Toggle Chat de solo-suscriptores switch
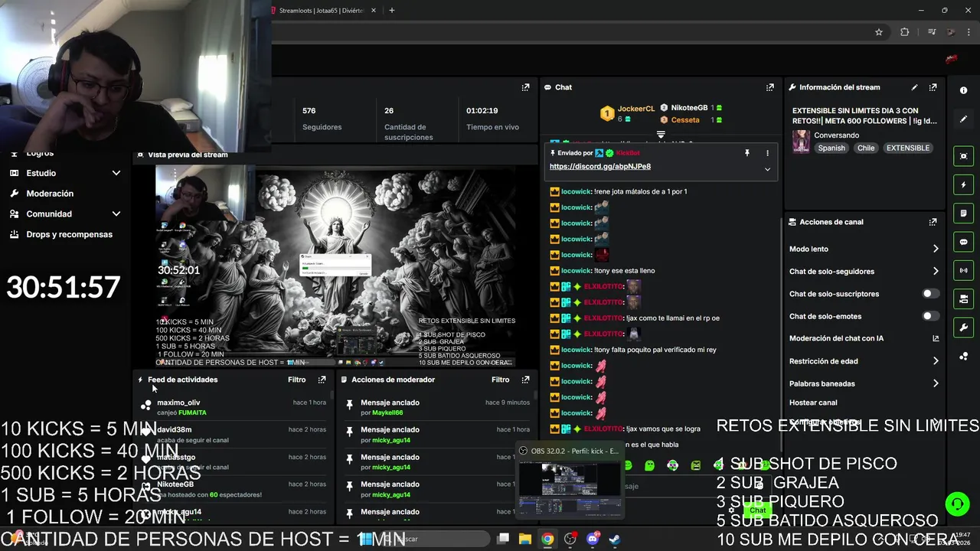The width and height of the screenshot is (980, 551). click(x=930, y=294)
